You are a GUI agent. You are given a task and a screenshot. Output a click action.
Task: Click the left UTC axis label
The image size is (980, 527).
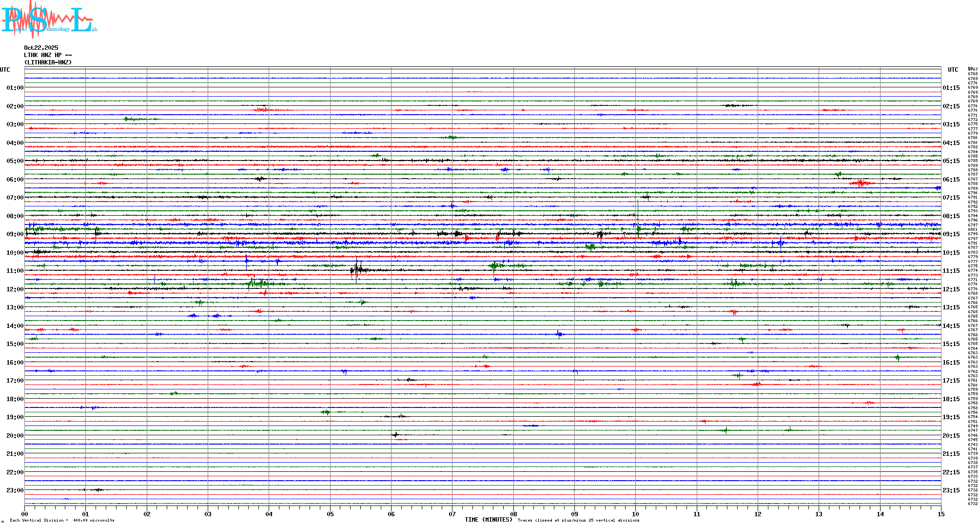(x=5, y=70)
